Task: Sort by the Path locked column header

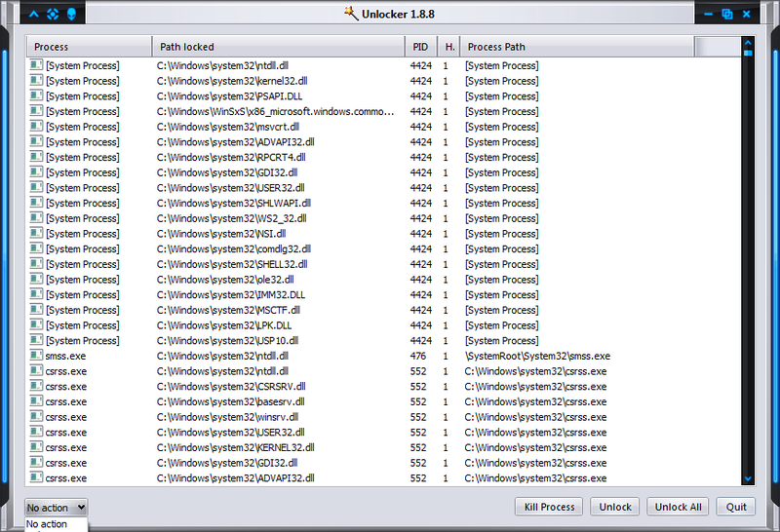Action: click(278, 47)
